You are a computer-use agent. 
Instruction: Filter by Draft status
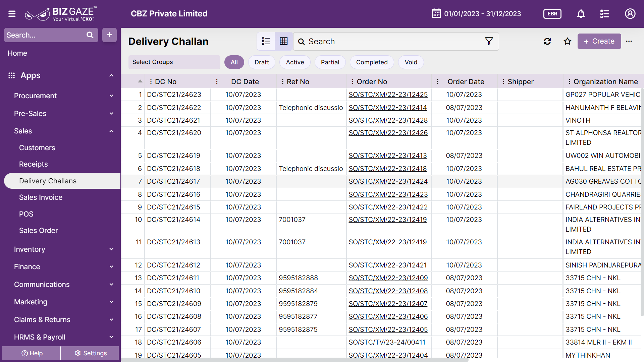pos(262,62)
